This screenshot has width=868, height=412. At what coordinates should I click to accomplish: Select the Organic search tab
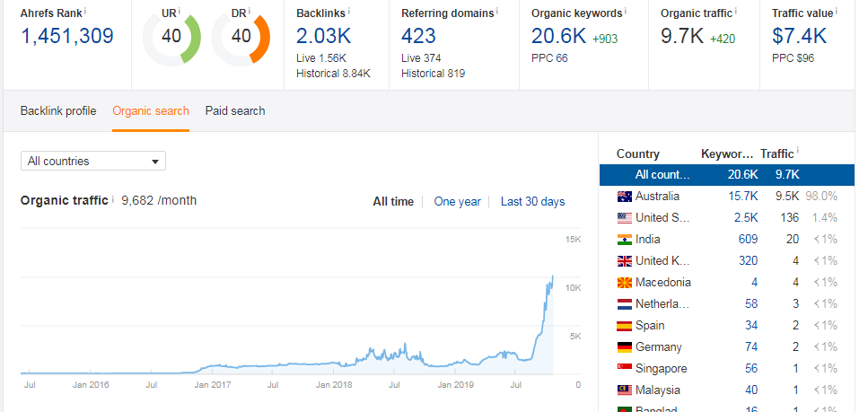point(151,110)
